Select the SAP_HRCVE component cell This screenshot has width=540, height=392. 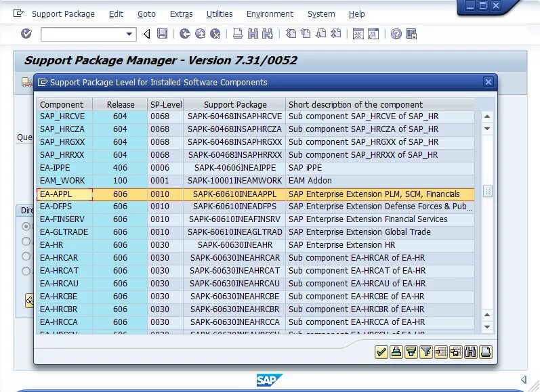[64, 116]
